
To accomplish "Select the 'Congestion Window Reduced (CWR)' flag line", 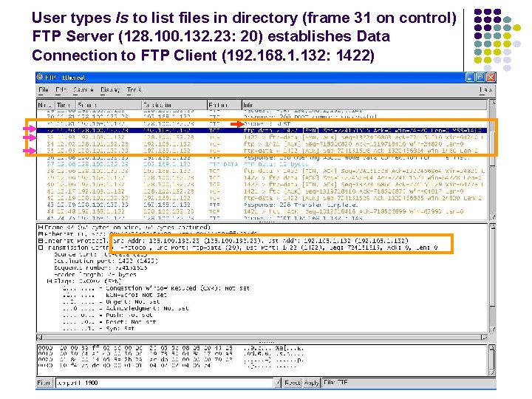I will coord(156,288).
